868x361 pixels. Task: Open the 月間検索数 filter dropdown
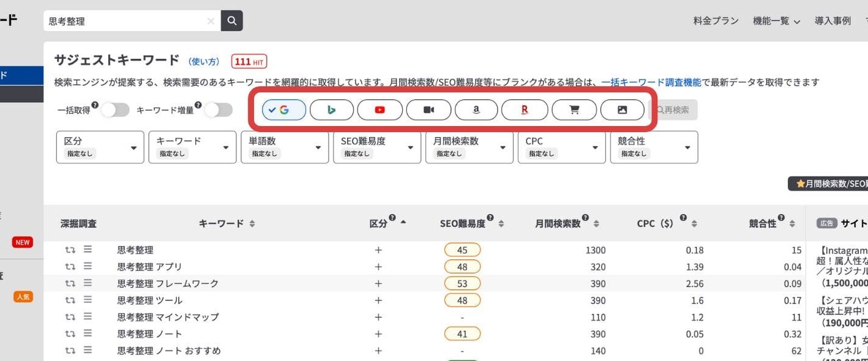coord(470,147)
